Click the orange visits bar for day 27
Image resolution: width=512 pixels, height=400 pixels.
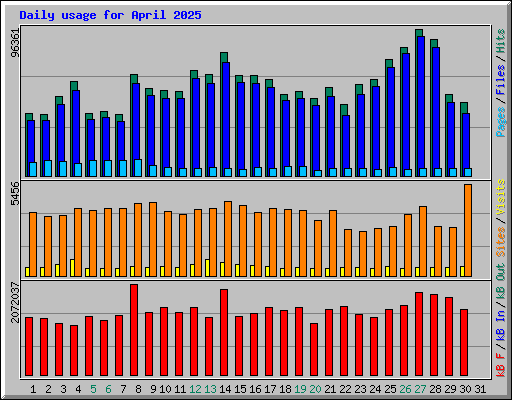point(423,241)
